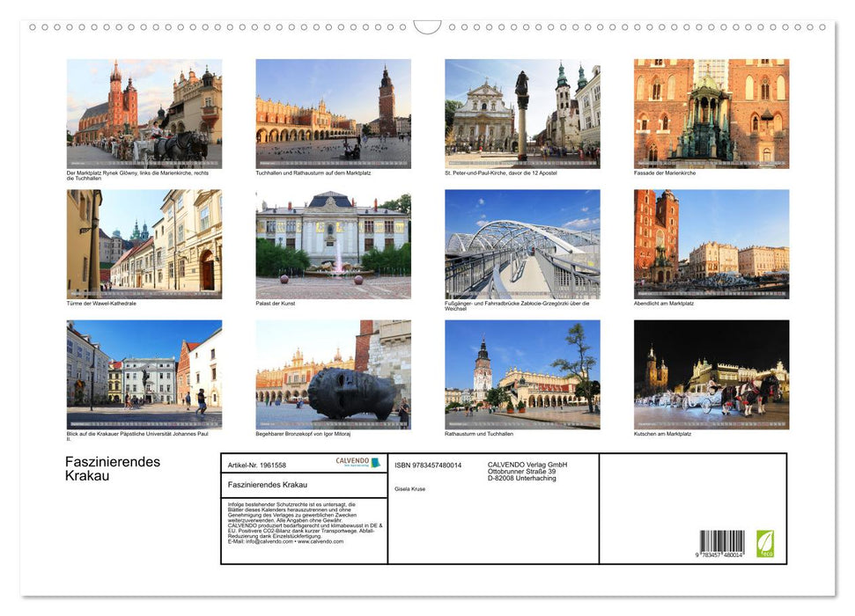The height and width of the screenshot is (616, 855).
Task: Click the blue CALVENDO arrow symbol
Action: [376, 463]
